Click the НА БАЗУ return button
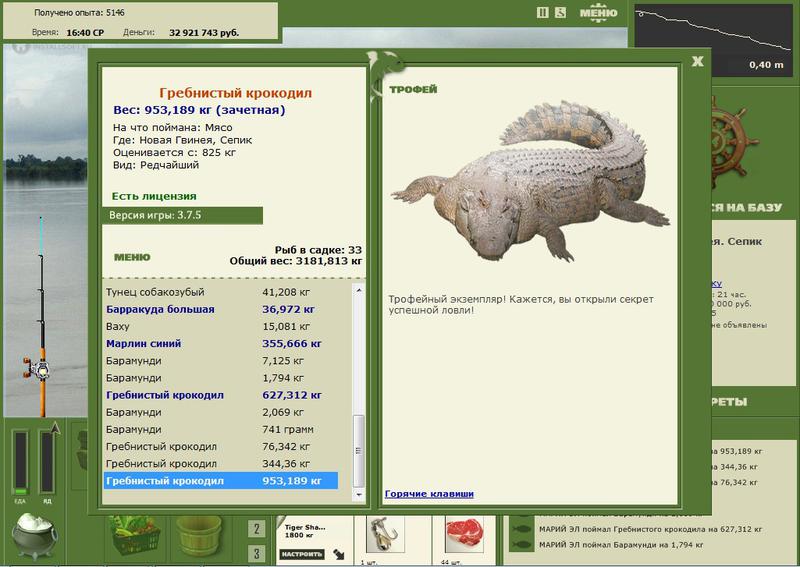The width and height of the screenshot is (800, 567). [x=746, y=207]
